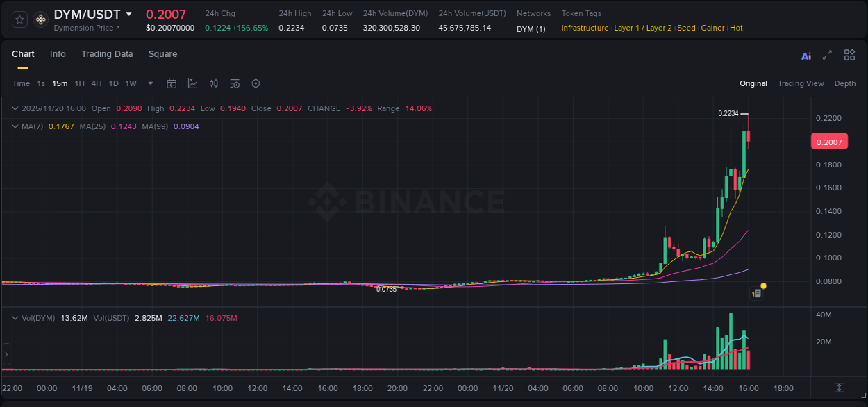Open the technical indicators icon
This screenshot has width=868, height=407.
tap(192, 83)
